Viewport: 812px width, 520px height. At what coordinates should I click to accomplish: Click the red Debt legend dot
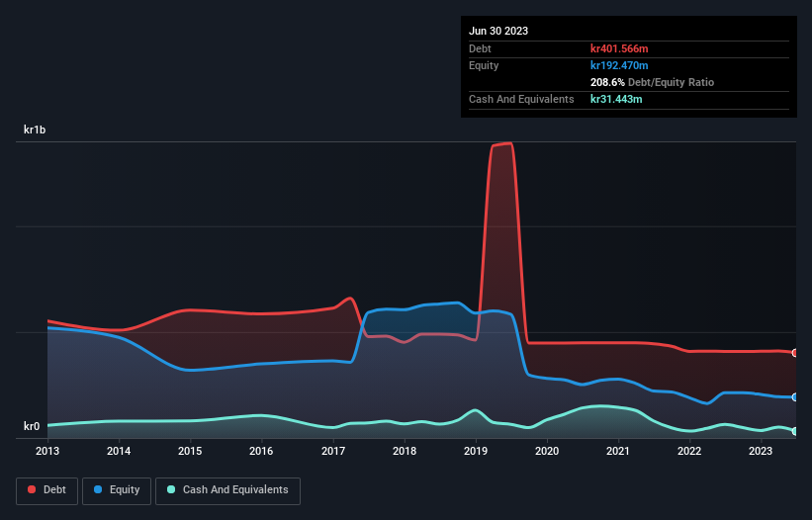coord(32,489)
